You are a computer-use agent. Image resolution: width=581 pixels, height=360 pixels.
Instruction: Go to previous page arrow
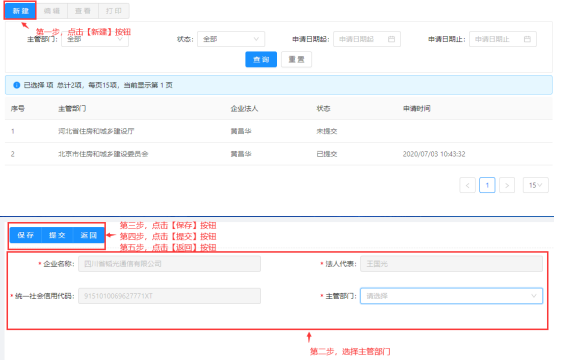click(x=468, y=185)
